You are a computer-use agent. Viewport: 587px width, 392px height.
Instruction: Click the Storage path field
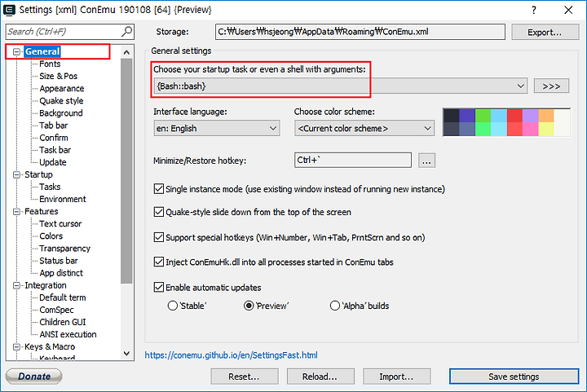360,32
